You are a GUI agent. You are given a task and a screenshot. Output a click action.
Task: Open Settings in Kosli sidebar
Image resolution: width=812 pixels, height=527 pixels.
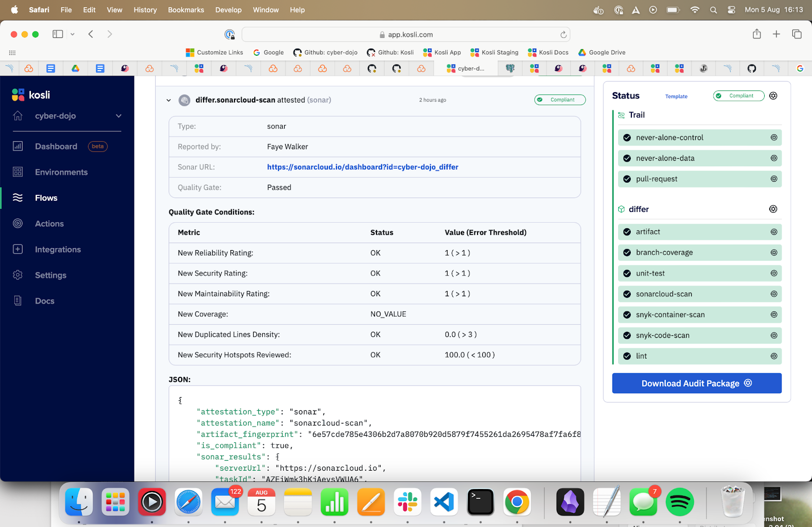tap(50, 275)
